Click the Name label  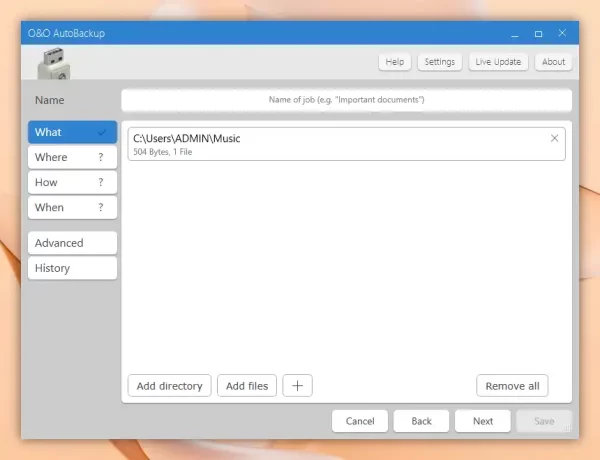[49, 100]
